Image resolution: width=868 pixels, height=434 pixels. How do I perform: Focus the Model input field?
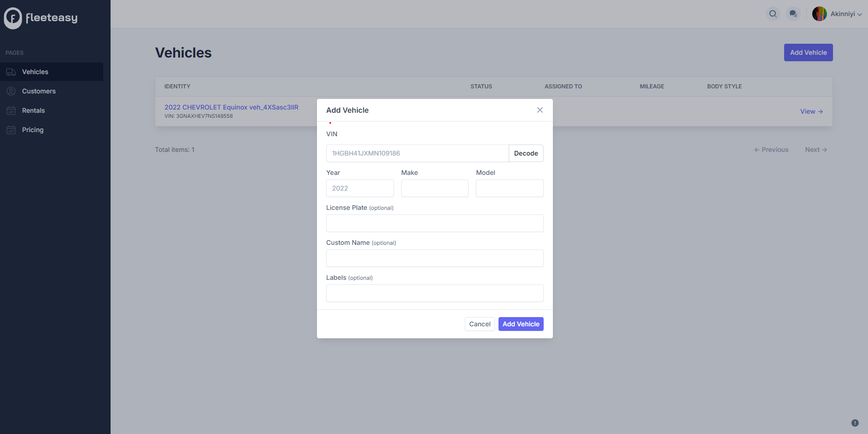pyautogui.click(x=510, y=188)
